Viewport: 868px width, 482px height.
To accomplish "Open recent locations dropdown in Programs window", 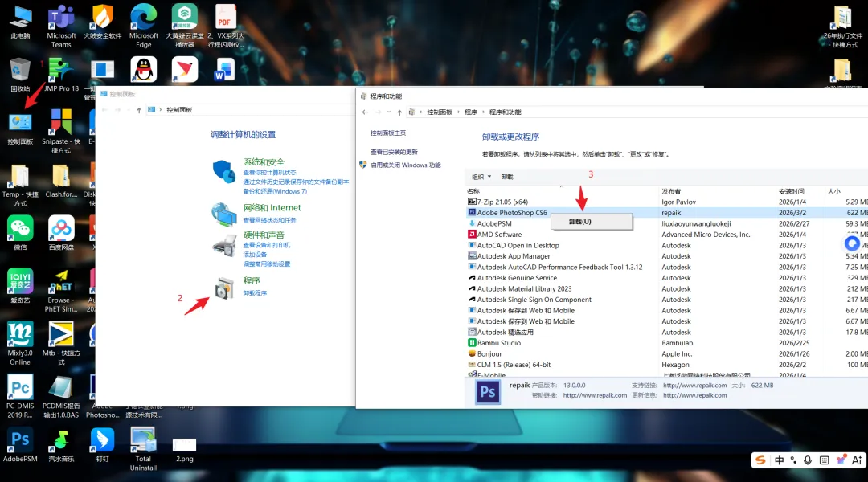I will 389,112.
